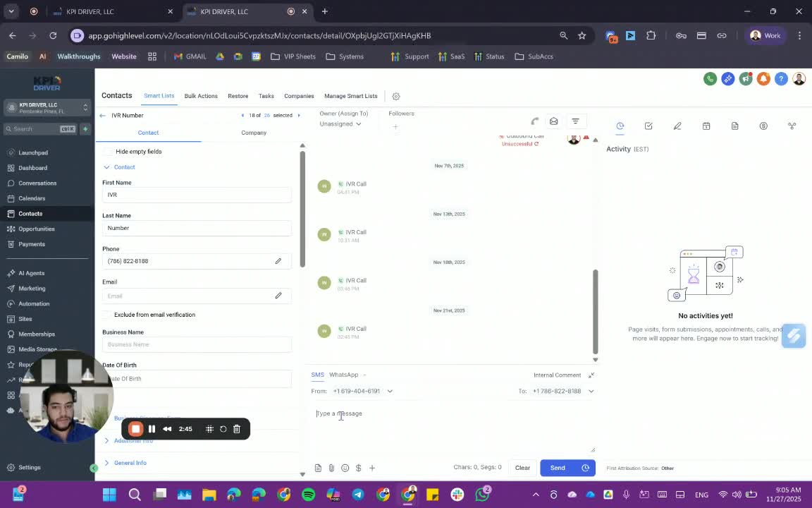Edit the email pencil icon
The height and width of the screenshot is (508, 812).
pyautogui.click(x=278, y=296)
